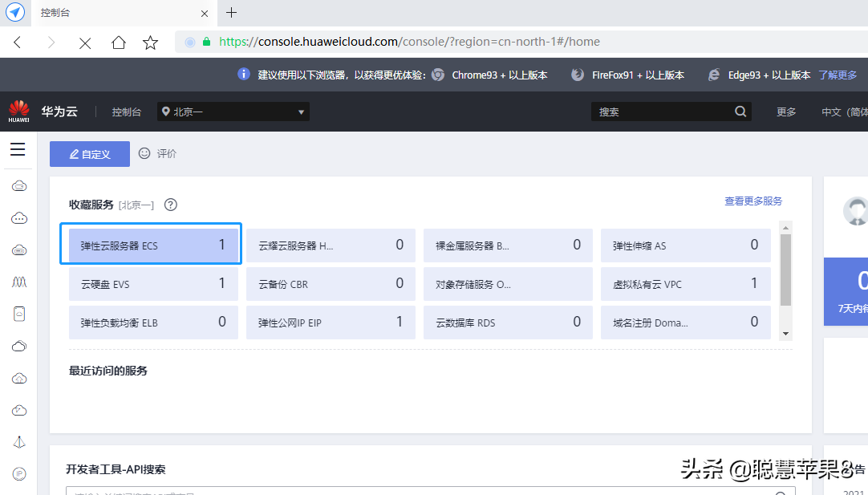Bookmark the page with the star icon
Viewport: 868px width, 495px height.
point(151,42)
